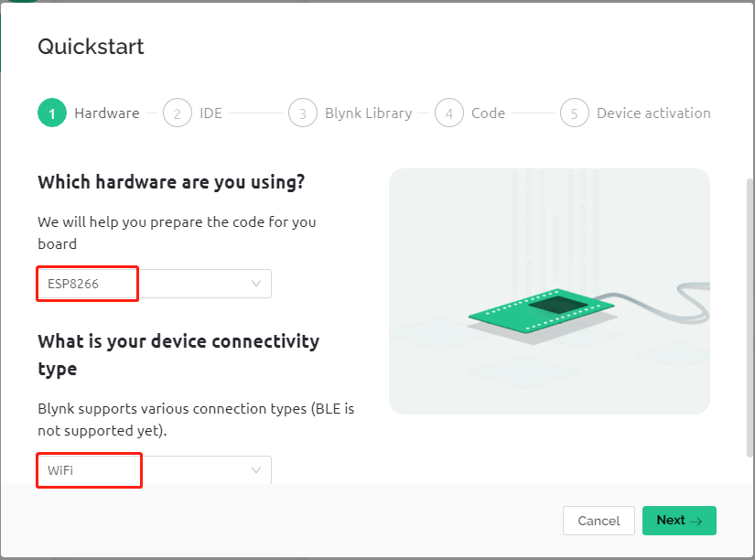Screen dimensions: 755x560
Task: Select the Code step label
Action: (x=489, y=113)
